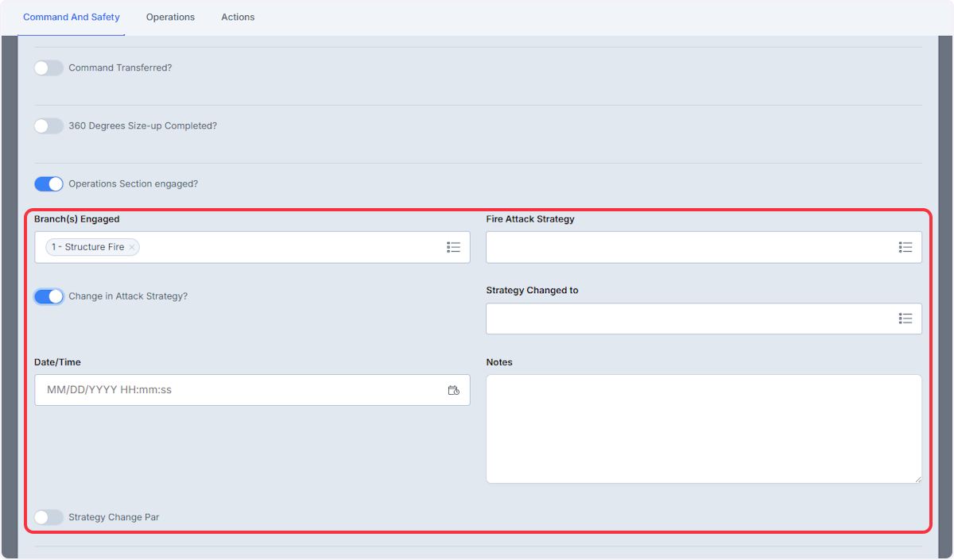
Task: Click inside the Notes text area
Action: [x=704, y=429]
